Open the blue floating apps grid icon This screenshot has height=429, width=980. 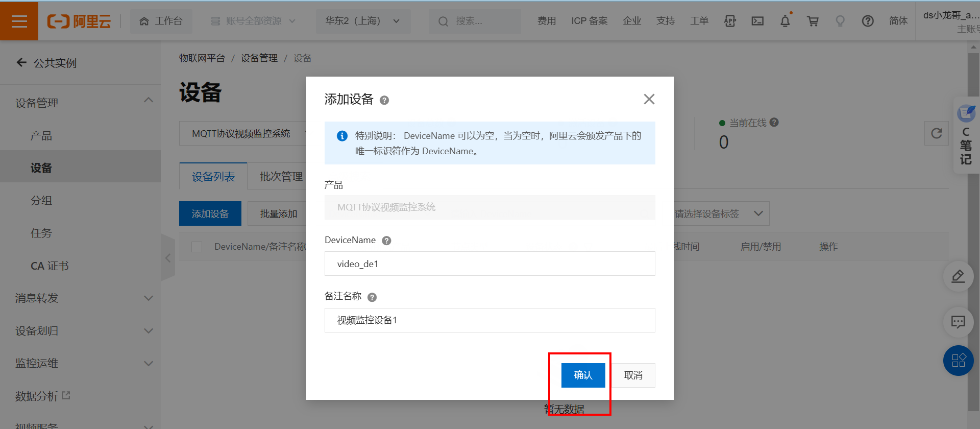point(958,361)
